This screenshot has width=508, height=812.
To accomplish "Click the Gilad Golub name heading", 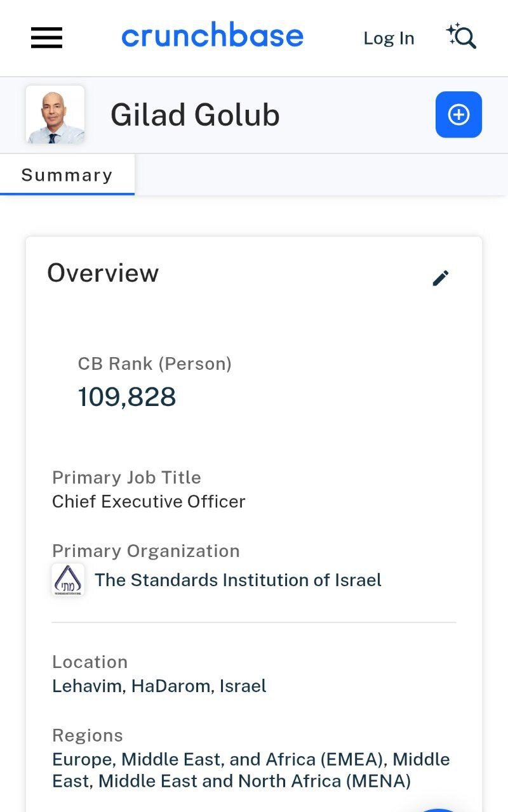I will point(195,115).
